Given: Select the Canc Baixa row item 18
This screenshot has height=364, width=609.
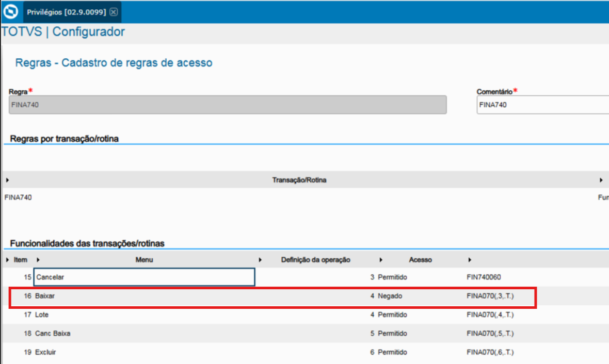Looking at the screenshot, I should click(304, 334).
